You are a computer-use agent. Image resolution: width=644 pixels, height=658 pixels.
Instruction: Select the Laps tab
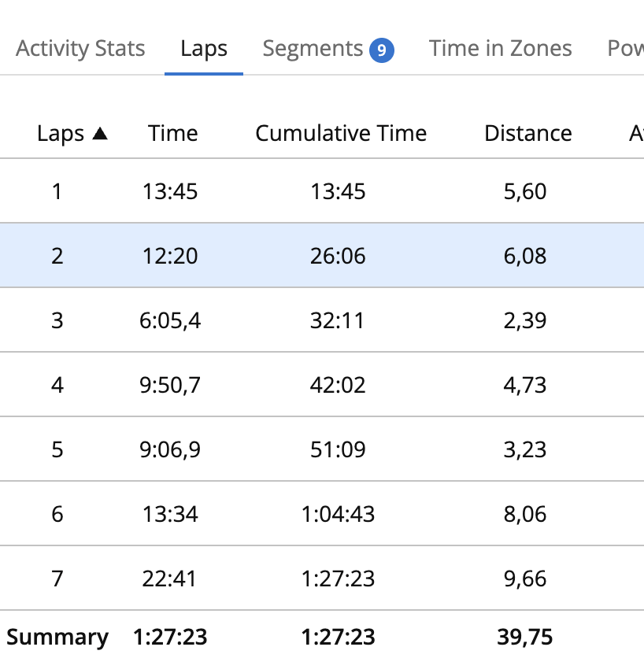(203, 49)
